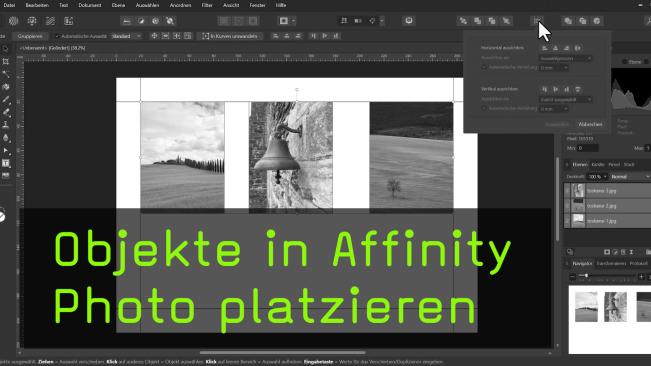
Task: Open the Bearbeiten menu
Action: tap(37, 5)
